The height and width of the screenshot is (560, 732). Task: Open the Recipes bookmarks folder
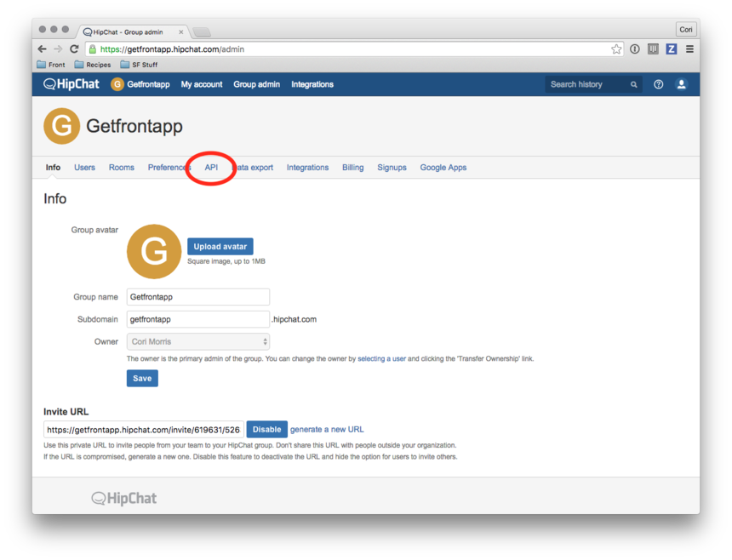tap(93, 65)
